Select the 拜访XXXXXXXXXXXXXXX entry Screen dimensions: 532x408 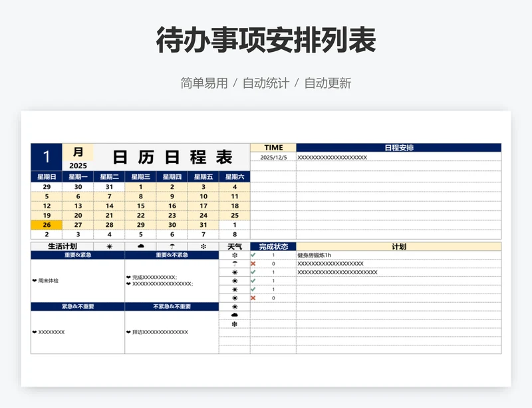tap(160, 332)
